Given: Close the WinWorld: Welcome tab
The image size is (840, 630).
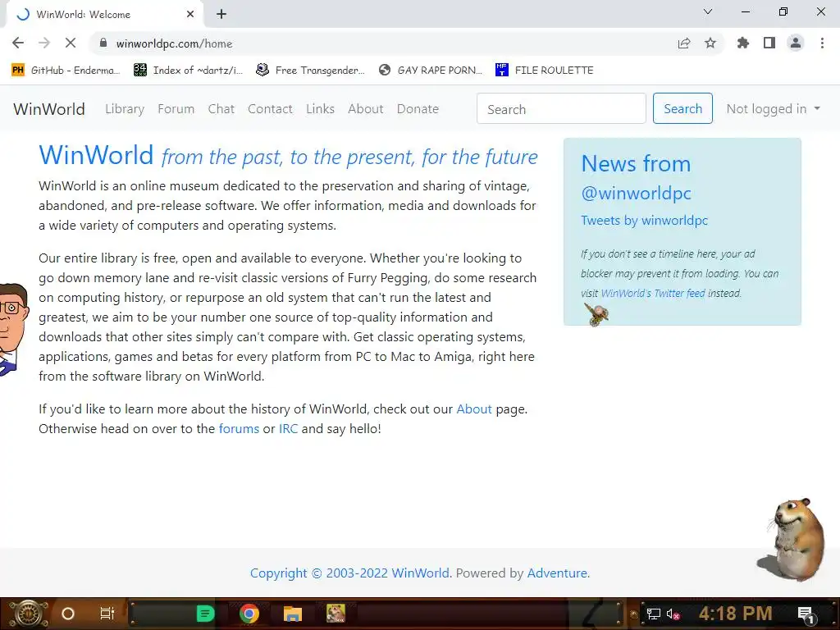Looking at the screenshot, I should pyautogui.click(x=190, y=15).
